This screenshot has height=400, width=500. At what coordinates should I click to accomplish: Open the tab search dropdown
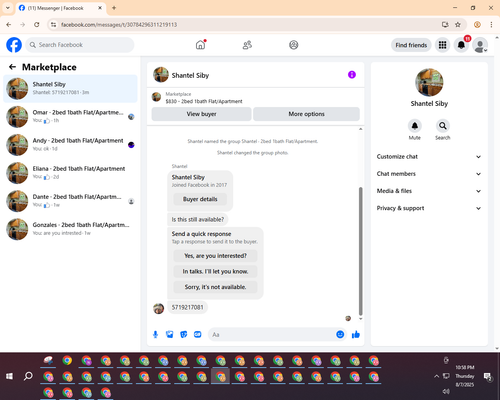pyautogui.click(x=8, y=8)
